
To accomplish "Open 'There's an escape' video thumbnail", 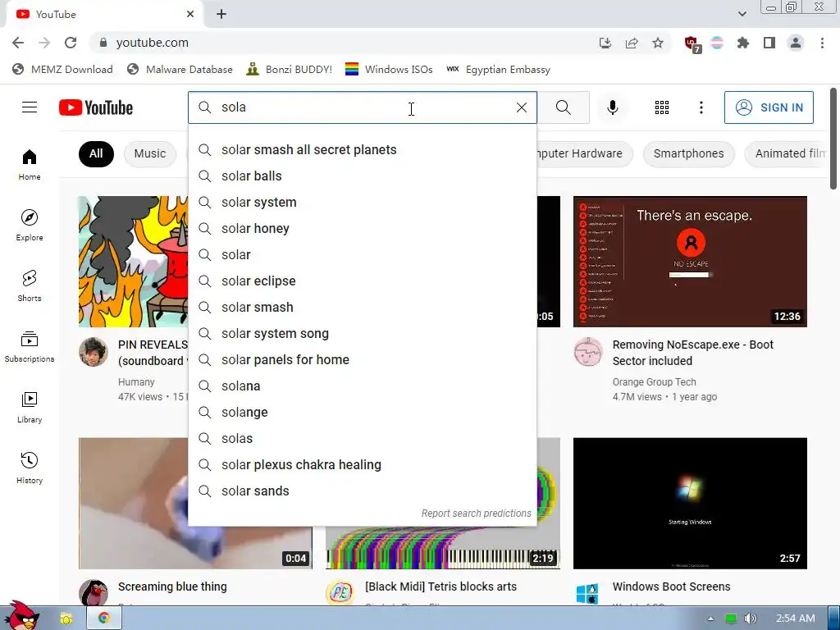I will (x=690, y=262).
